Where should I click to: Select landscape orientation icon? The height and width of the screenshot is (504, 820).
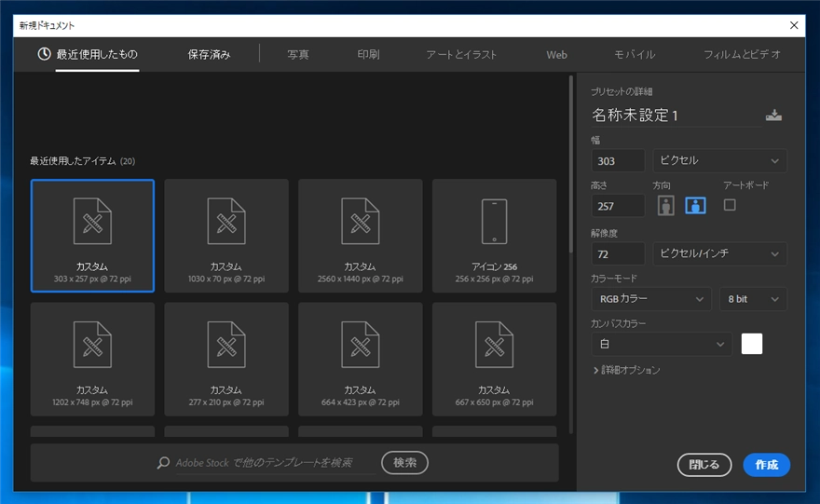click(x=695, y=206)
